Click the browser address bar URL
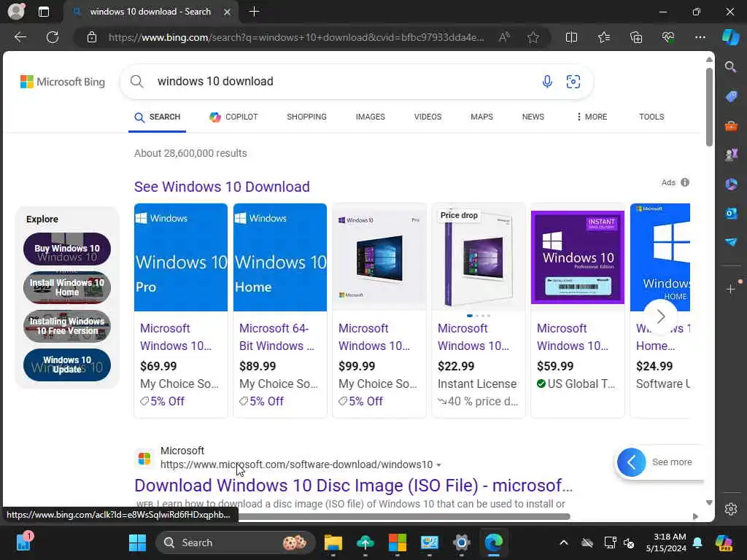The image size is (747, 560). pos(296,37)
